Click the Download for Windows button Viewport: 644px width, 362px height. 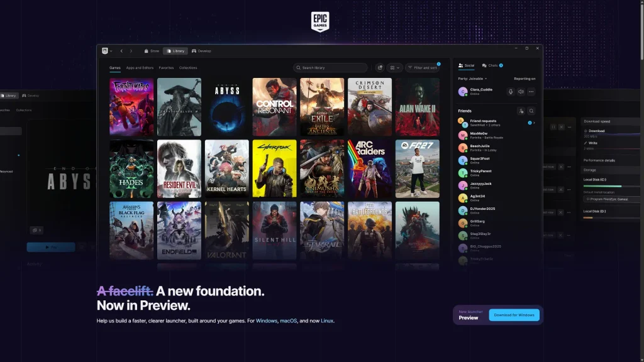click(514, 315)
